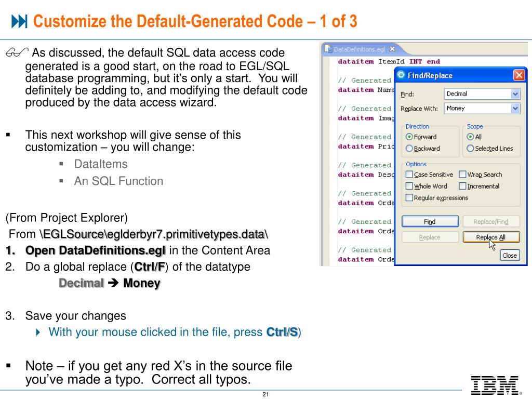Click the Close button in dialog
This screenshot has width=532, height=399.
[x=509, y=255]
